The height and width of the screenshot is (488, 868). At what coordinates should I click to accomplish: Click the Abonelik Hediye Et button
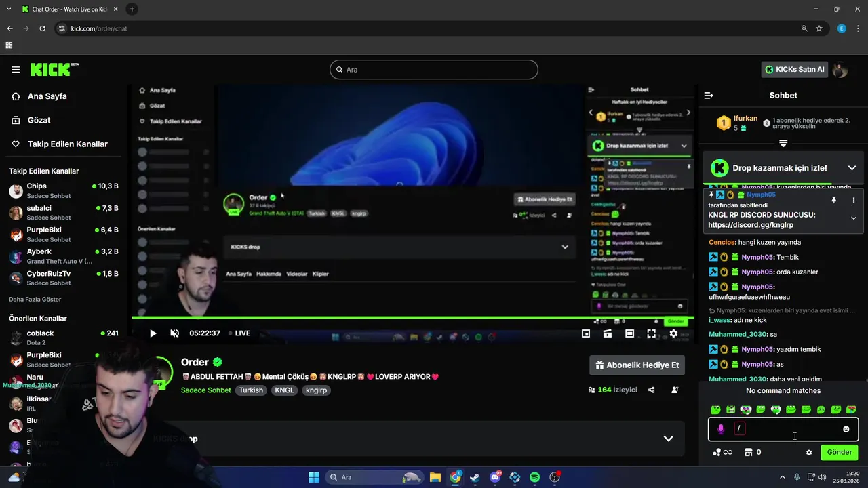(x=637, y=365)
